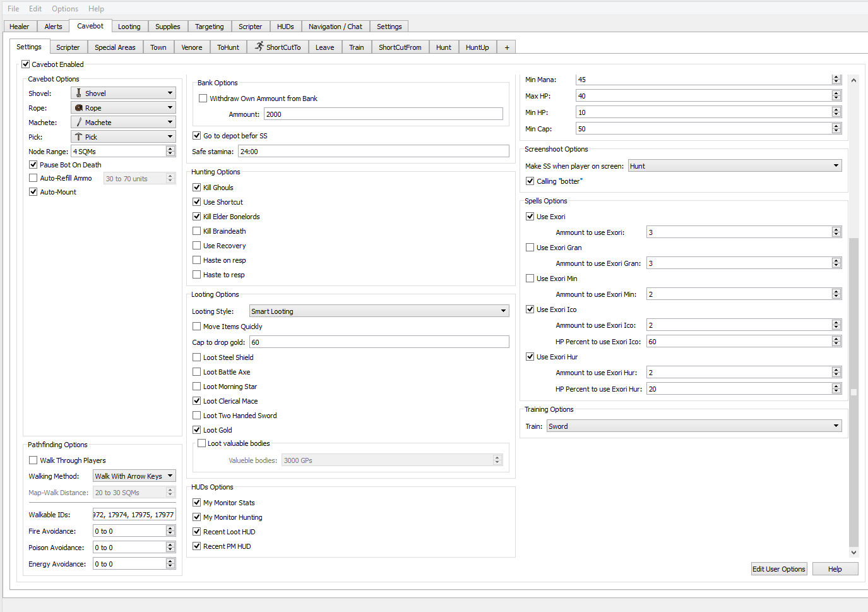Click the rope icon in the Rope selector
Image resolution: width=868 pixels, height=612 pixels.
pyautogui.click(x=79, y=108)
